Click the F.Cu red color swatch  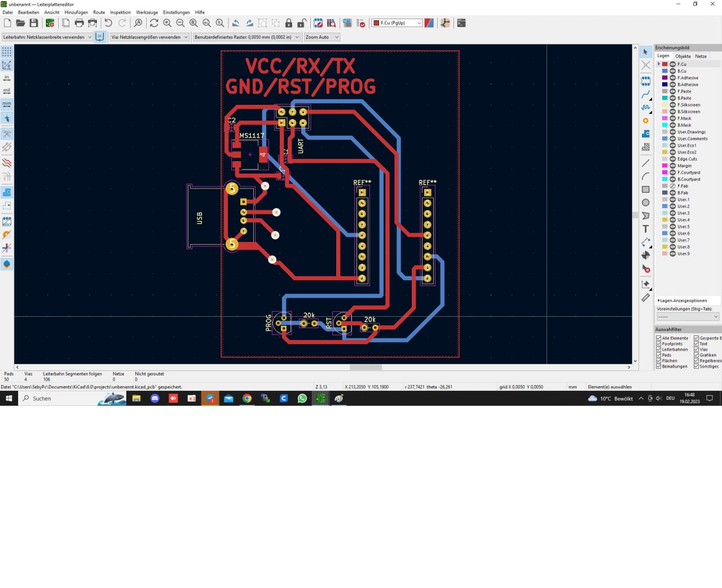665,64
